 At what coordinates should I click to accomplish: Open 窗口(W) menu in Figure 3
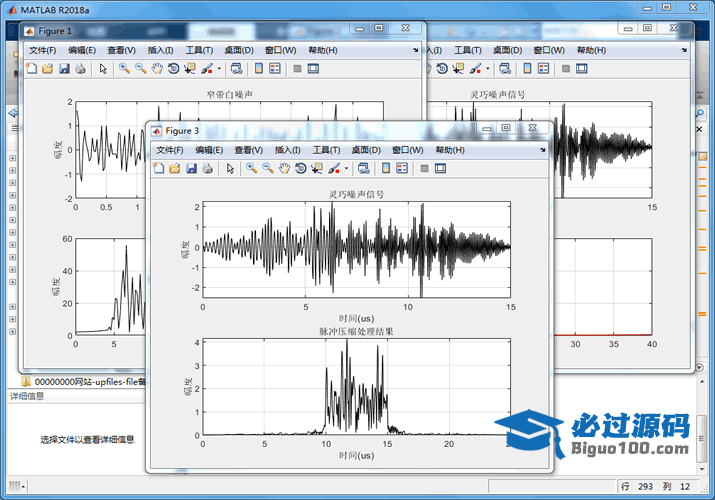408,150
